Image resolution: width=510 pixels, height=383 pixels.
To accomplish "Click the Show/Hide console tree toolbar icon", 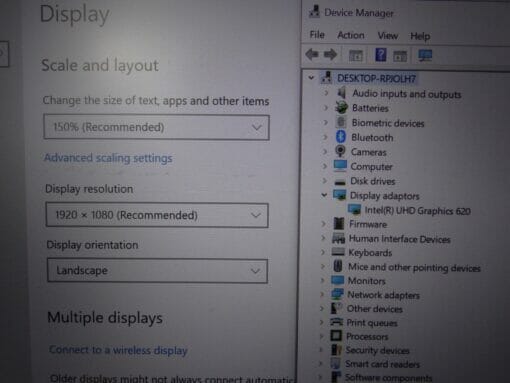I will coord(356,56).
